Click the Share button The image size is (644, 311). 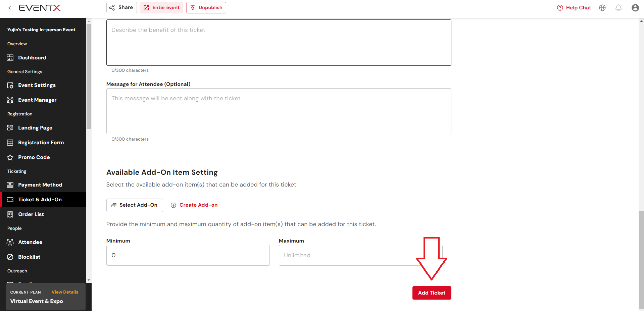pyautogui.click(x=121, y=7)
